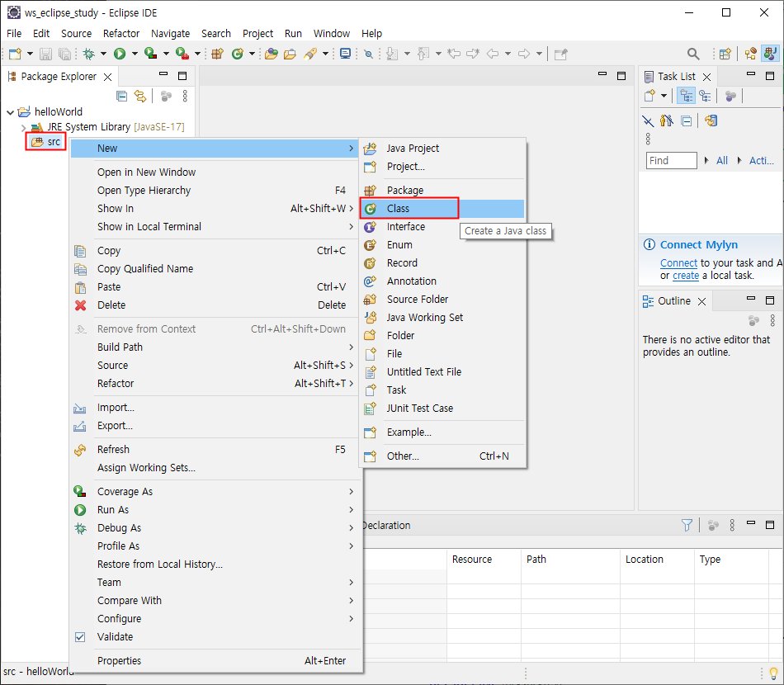
Task: Open the Refactor menu in menu bar
Action: pos(121,34)
